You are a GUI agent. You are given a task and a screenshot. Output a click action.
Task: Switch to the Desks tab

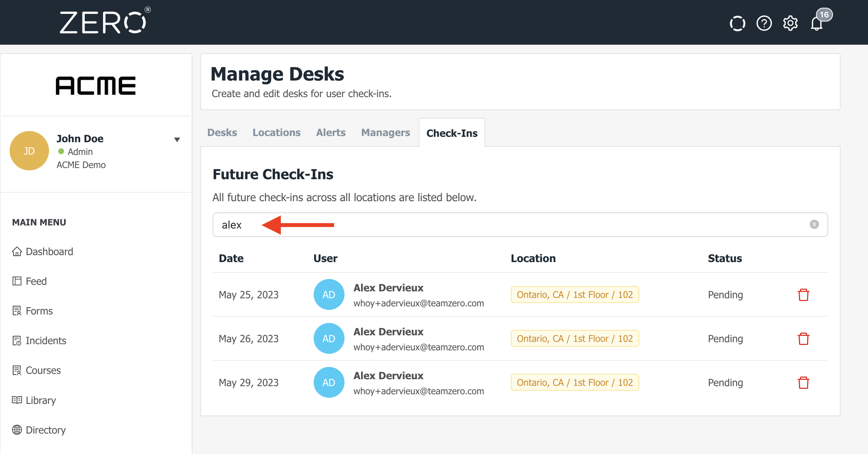[222, 133]
